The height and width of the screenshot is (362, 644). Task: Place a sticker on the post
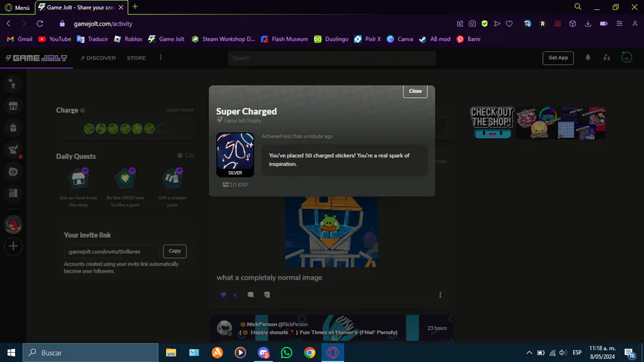(x=267, y=295)
